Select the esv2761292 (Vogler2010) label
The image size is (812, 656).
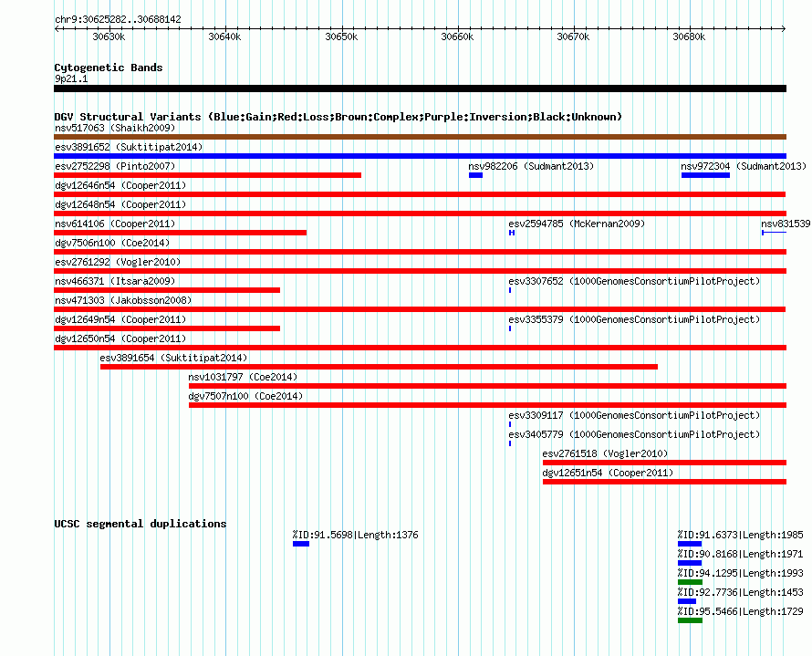click(118, 262)
